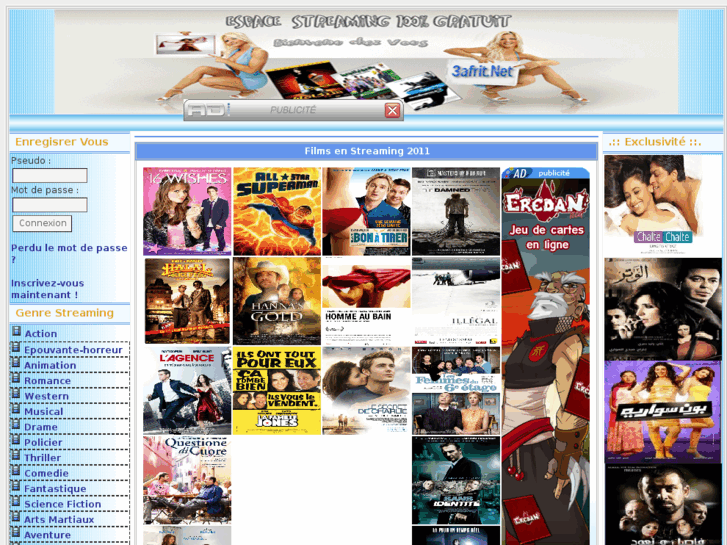Image resolution: width=727 pixels, height=545 pixels.
Task: Click the film icon beside Fantastique
Action: click(16, 486)
